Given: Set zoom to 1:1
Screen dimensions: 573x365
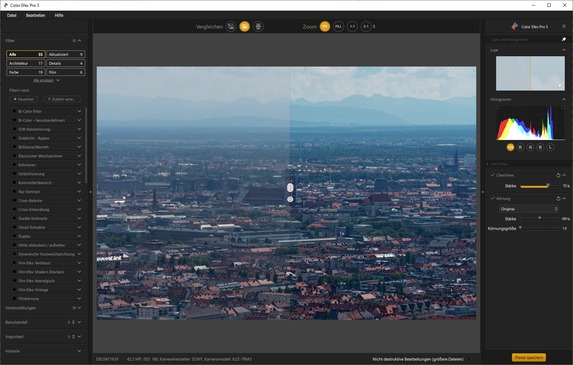Looking at the screenshot, I should click(352, 26).
